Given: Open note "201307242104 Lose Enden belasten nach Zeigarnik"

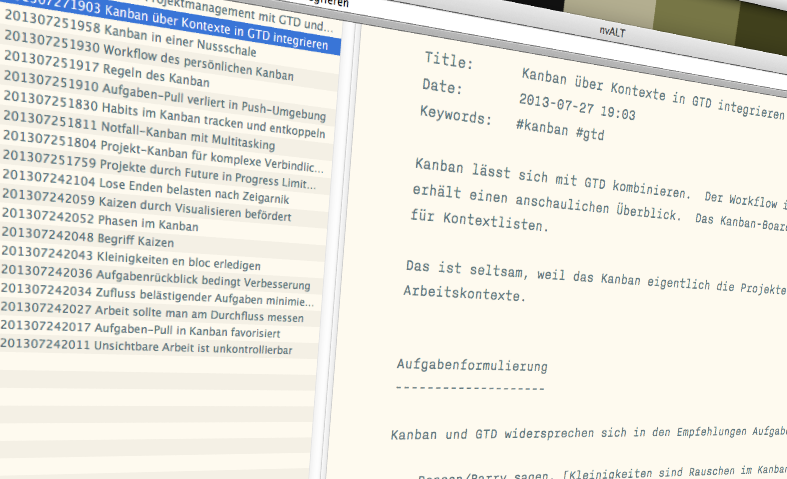Looking at the screenshot, I should pyautogui.click(x=146, y=188).
